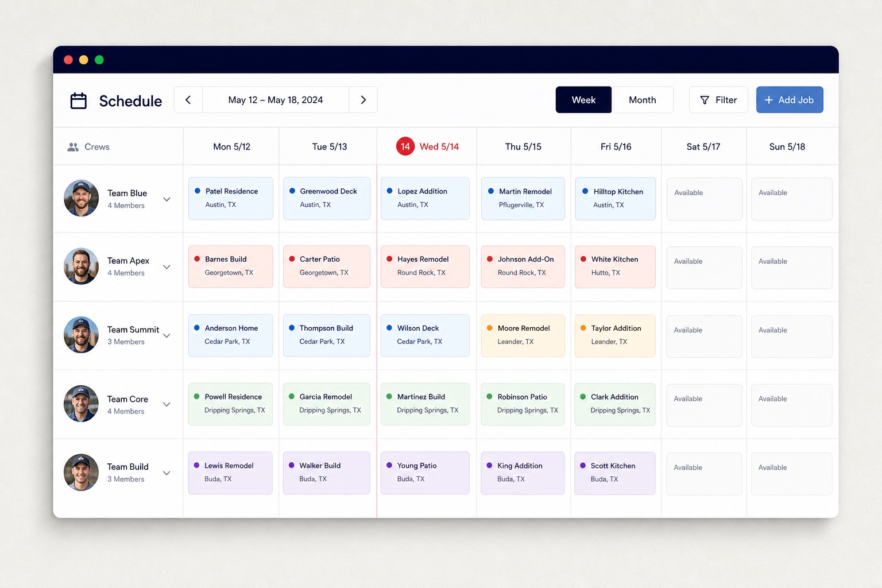Select the Thu 5/15 column header
The width and height of the screenshot is (882, 588).
coord(523,147)
